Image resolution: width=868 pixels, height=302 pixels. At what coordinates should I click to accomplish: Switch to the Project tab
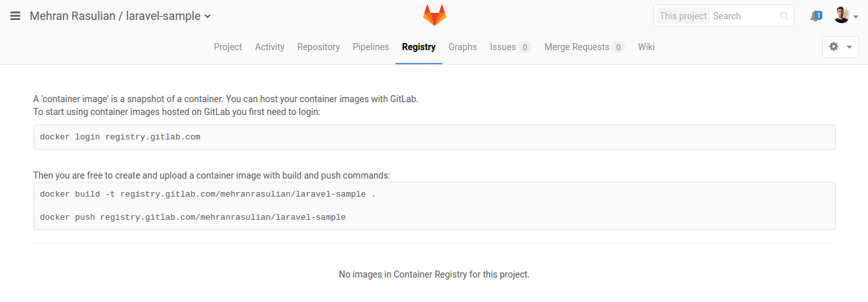pos(228,47)
